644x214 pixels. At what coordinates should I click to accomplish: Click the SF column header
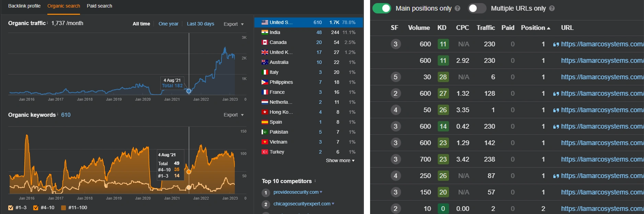[x=394, y=28]
